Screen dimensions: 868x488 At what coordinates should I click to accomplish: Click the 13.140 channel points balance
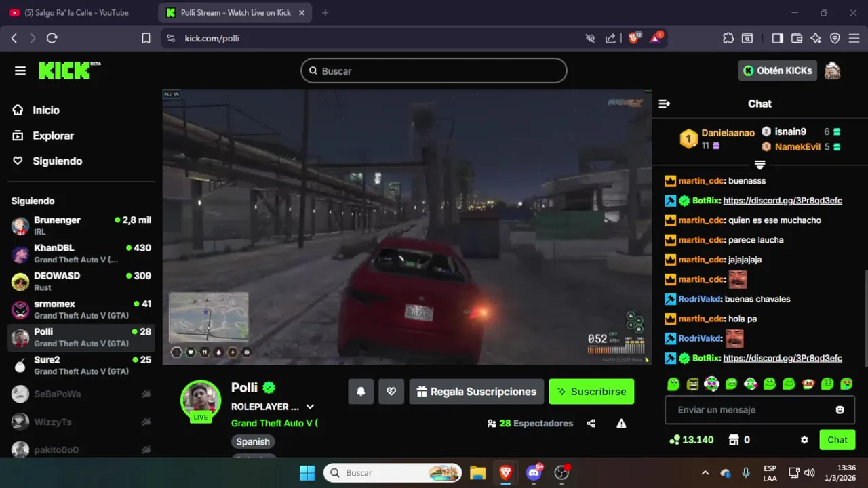tap(691, 440)
